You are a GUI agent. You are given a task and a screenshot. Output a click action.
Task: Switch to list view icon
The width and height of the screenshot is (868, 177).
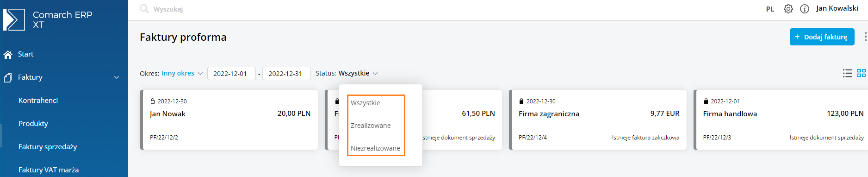tap(848, 73)
